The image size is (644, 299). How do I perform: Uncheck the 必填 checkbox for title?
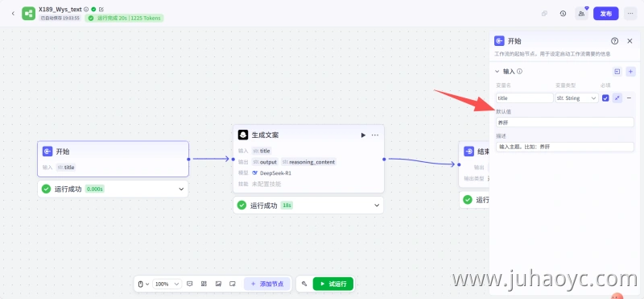pos(605,98)
